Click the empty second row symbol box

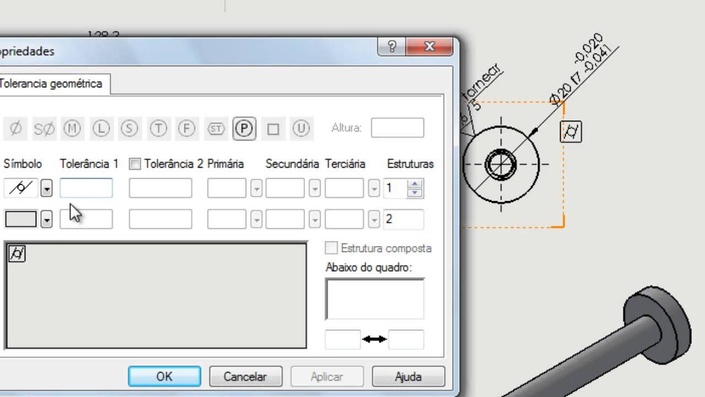pyautogui.click(x=21, y=219)
